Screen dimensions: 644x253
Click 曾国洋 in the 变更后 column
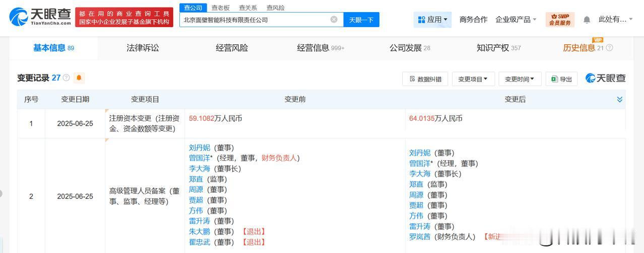tap(420, 163)
